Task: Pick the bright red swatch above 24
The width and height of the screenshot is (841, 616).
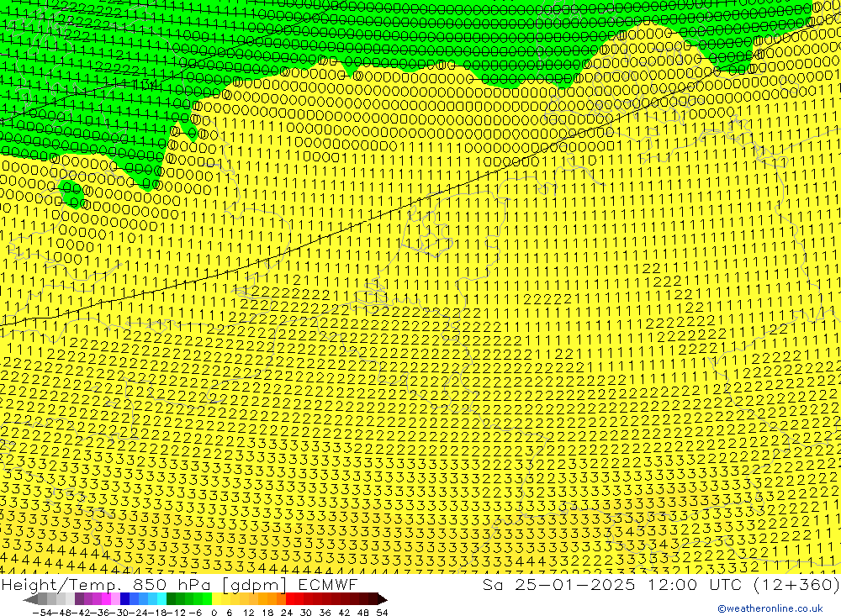Action: coord(290,599)
